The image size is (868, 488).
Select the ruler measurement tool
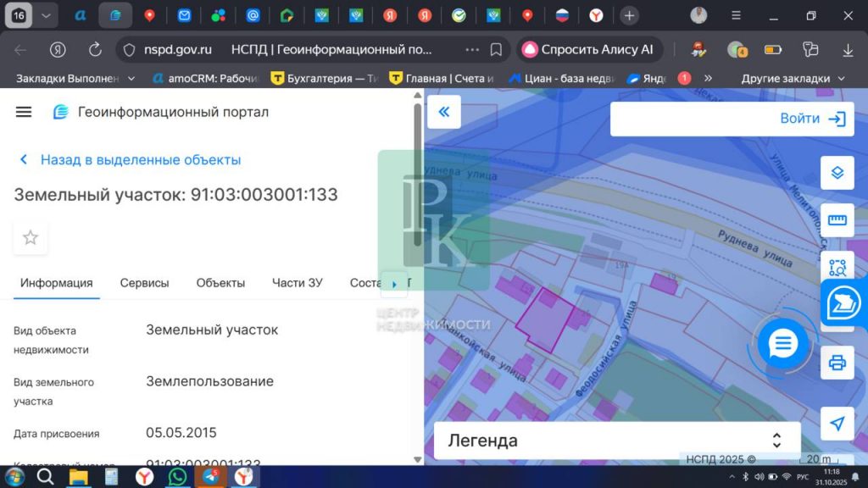pos(837,220)
